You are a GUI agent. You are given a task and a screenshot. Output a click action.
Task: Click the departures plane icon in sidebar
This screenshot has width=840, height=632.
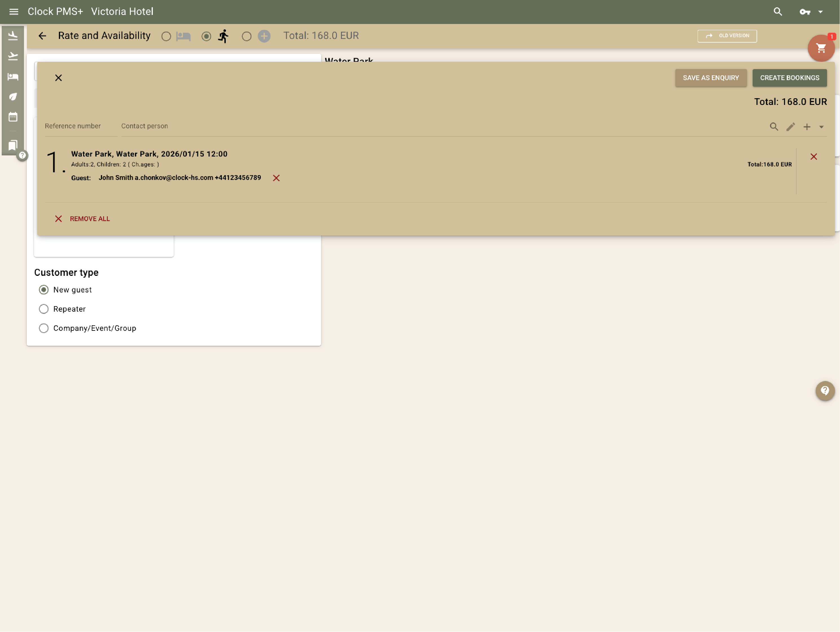pyautogui.click(x=13, y=56)
